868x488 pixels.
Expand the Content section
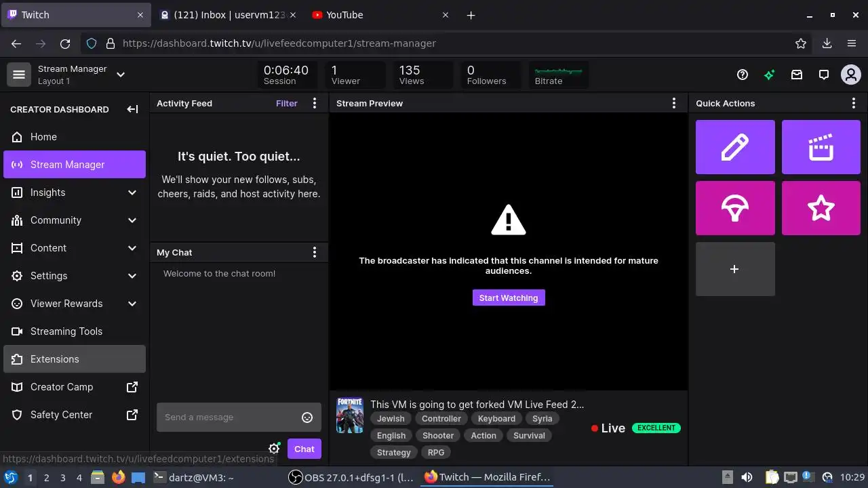pos(75,248)
